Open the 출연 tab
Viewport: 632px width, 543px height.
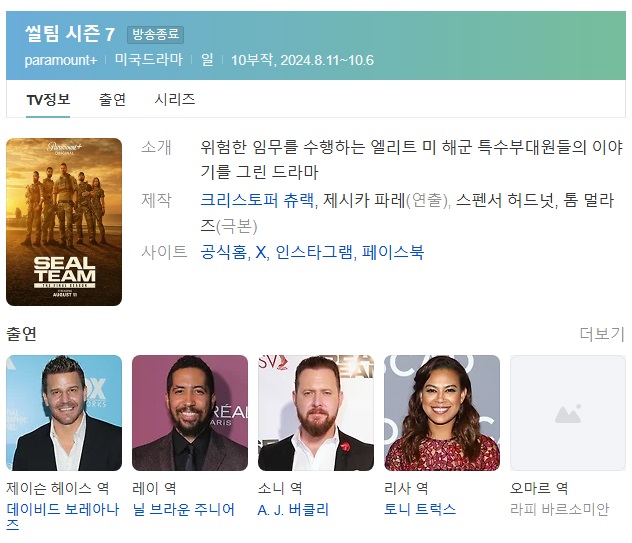click(112, 100)
